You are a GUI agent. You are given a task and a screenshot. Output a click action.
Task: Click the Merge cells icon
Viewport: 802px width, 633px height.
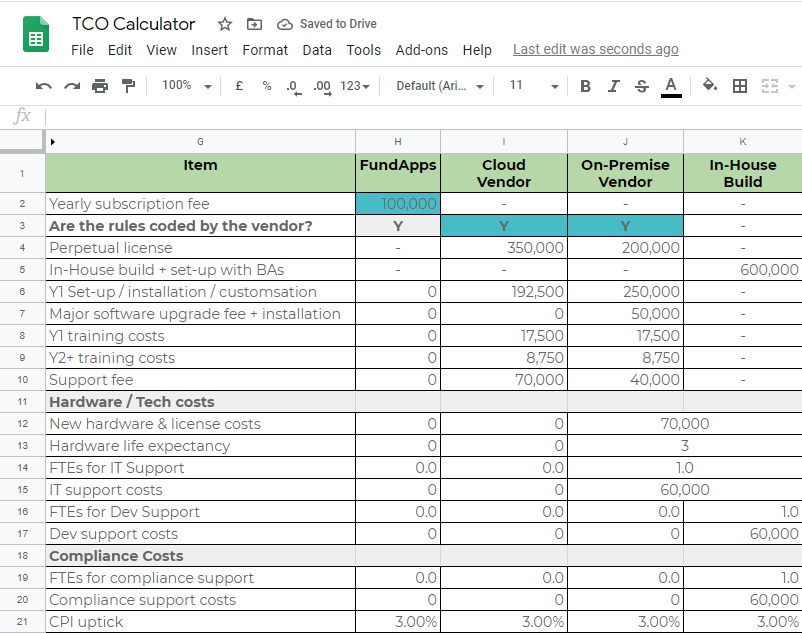coord(772,86)
